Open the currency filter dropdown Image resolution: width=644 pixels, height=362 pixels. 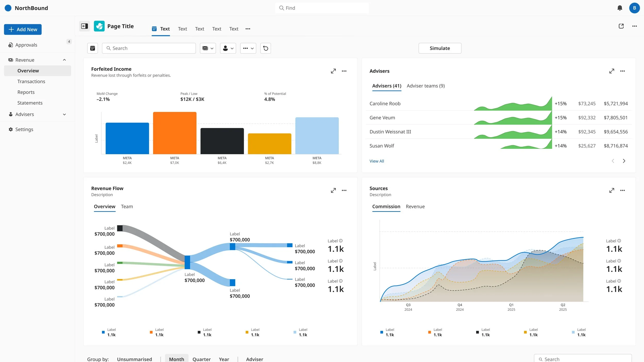click(208, 48)
